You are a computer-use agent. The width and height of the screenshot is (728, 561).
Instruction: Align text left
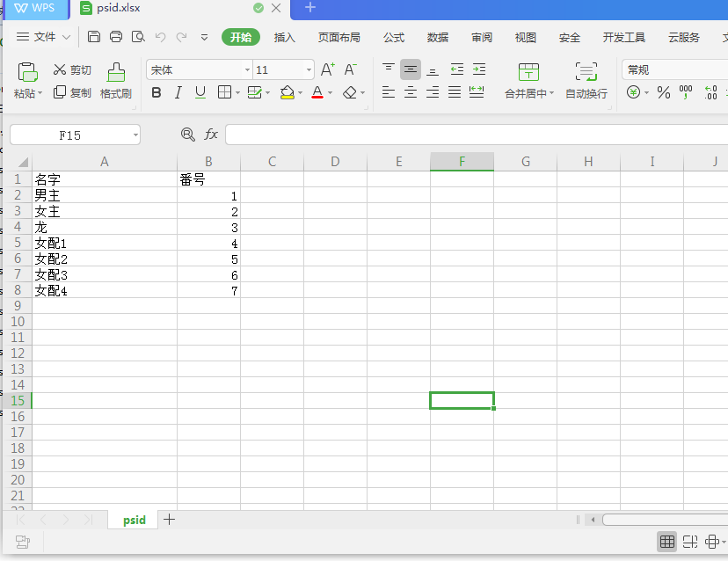[389, 92]
